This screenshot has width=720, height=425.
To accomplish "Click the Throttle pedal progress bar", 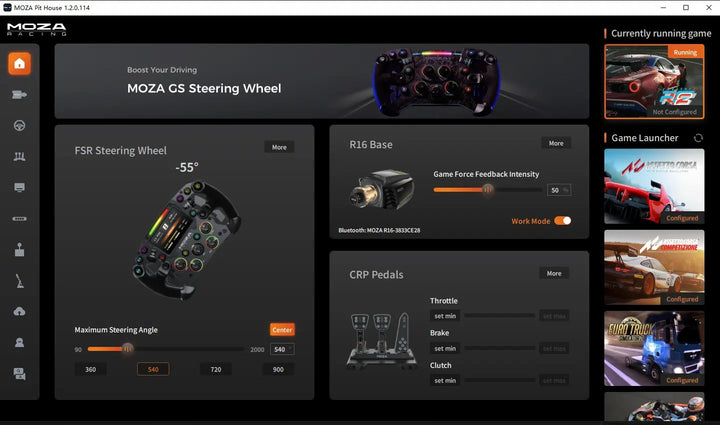I will pos(500,316).
